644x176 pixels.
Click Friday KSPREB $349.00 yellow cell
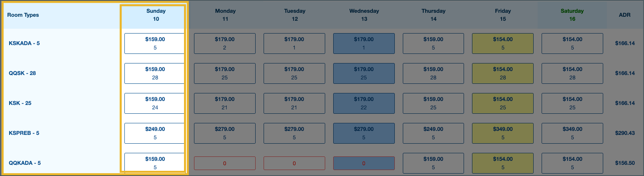coord(502,133)
